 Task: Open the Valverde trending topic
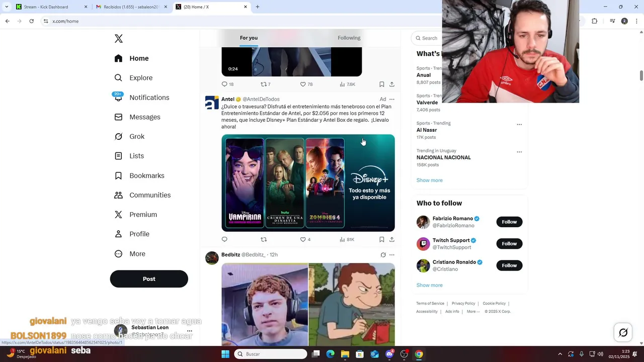pyautogui.click(x=427, y=103)
